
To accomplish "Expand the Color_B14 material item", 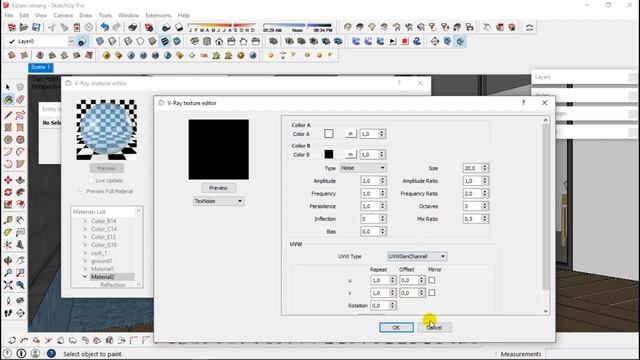I will click(x=85, y=221).
